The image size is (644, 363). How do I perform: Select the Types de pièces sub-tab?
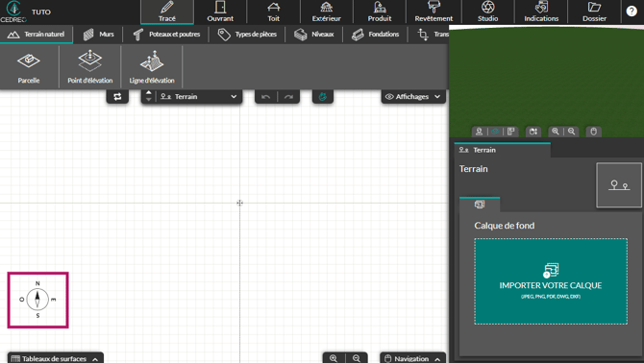pos(247,35)
